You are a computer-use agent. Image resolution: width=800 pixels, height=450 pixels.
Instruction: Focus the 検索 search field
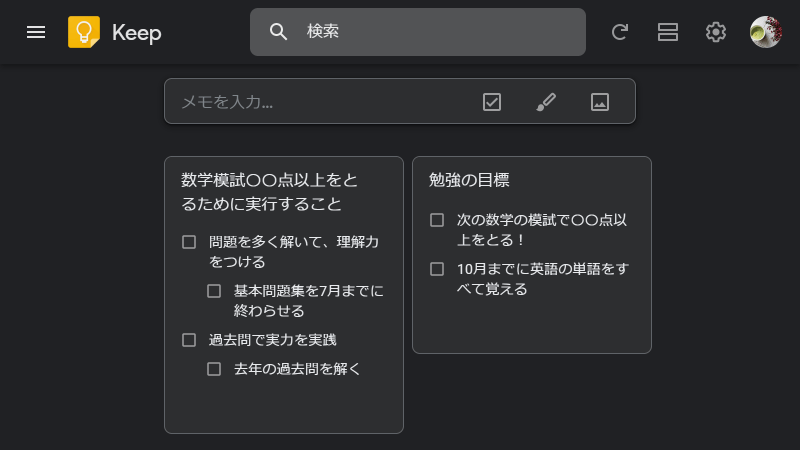(418, 32)
